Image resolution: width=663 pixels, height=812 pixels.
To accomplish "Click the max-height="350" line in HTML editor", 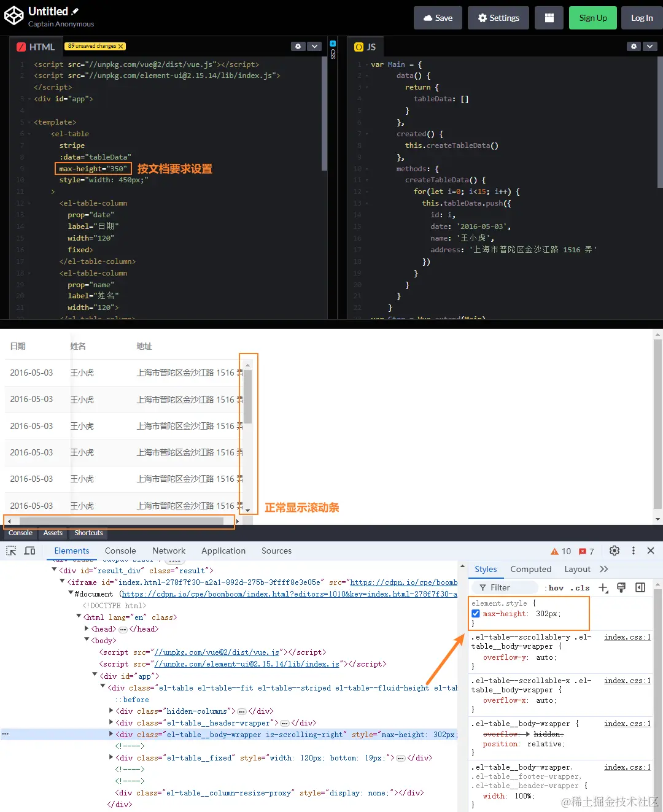I will pyautogui.click(x=93, y=168).
